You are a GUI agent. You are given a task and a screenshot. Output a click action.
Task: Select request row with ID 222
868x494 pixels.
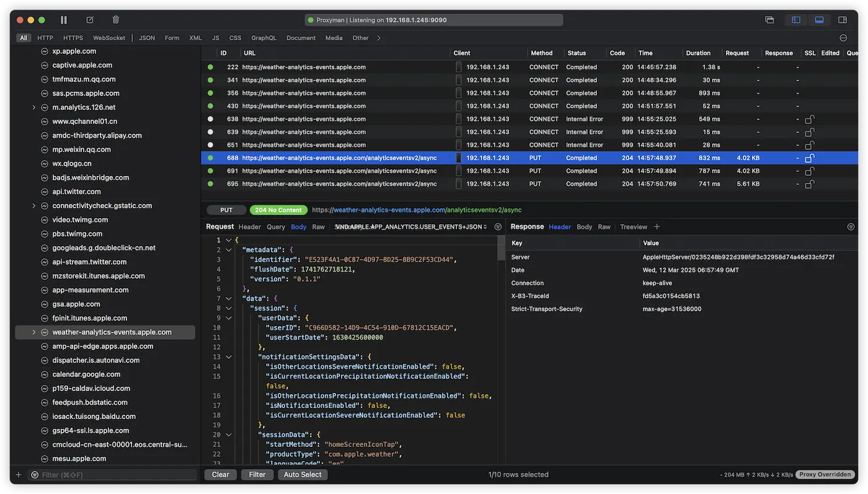(529, 67)
